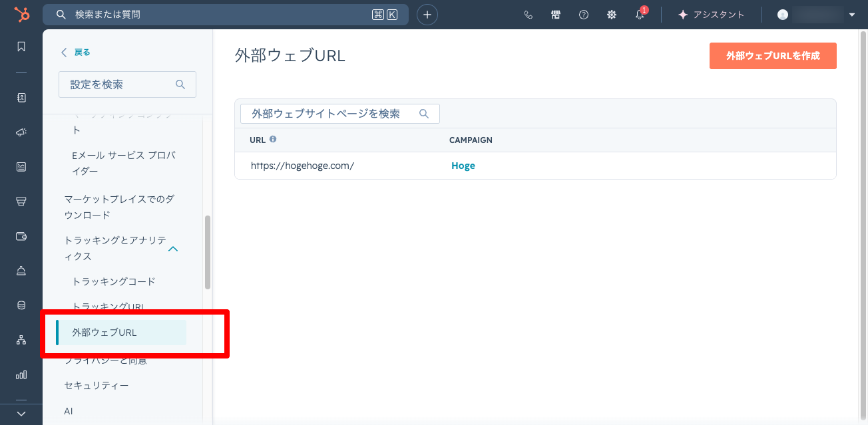Viewport: 868px width, 425px height.
Task: Click the 設定を検索 search field
Action: 127,84
